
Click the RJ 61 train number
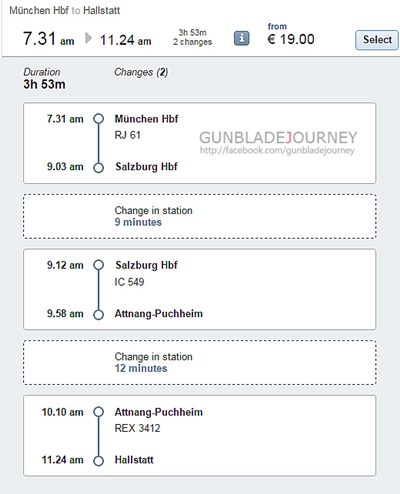[128, 135]
